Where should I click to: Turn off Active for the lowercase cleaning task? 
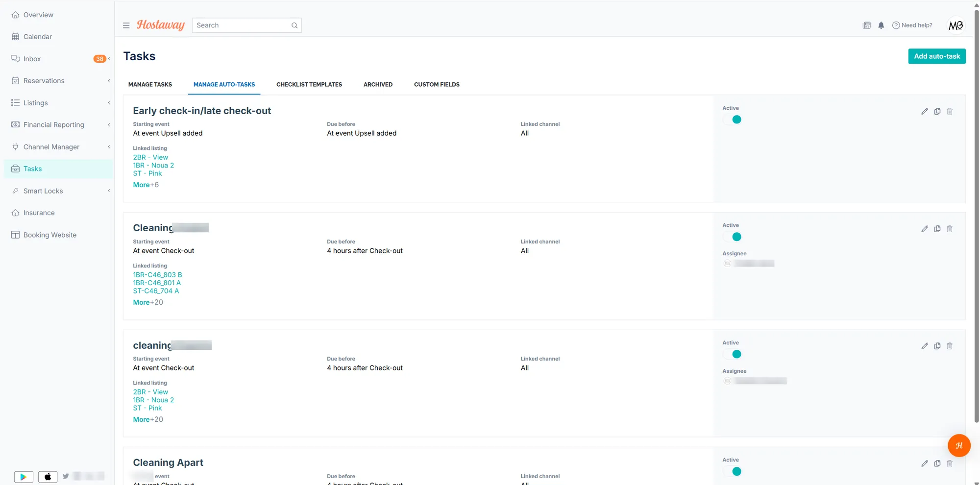tap(733, 354)
